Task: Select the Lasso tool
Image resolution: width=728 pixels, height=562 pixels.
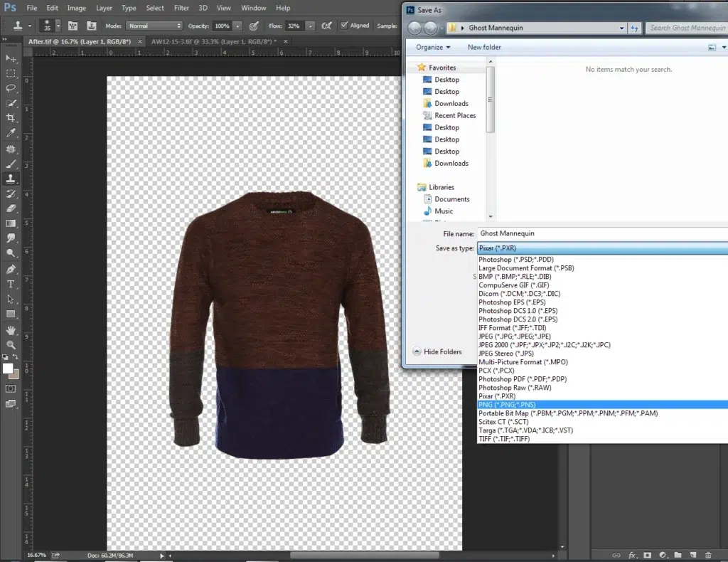Action: point(11,88)
